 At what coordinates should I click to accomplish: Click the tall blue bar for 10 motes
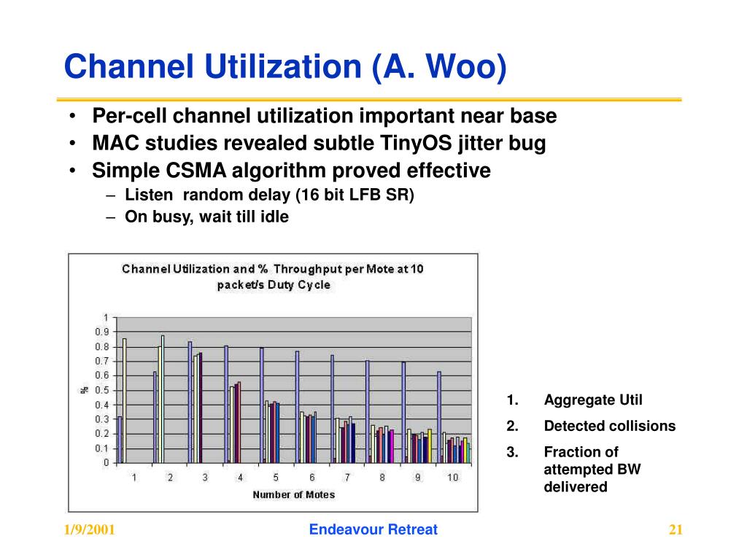[x=439, y=417]
